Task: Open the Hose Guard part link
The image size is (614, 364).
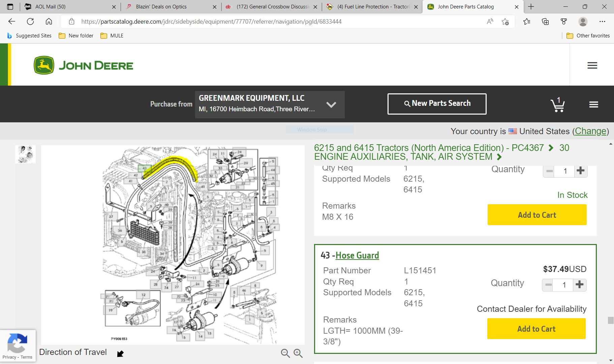Action: pyautogui.click(x=357, y=255)
